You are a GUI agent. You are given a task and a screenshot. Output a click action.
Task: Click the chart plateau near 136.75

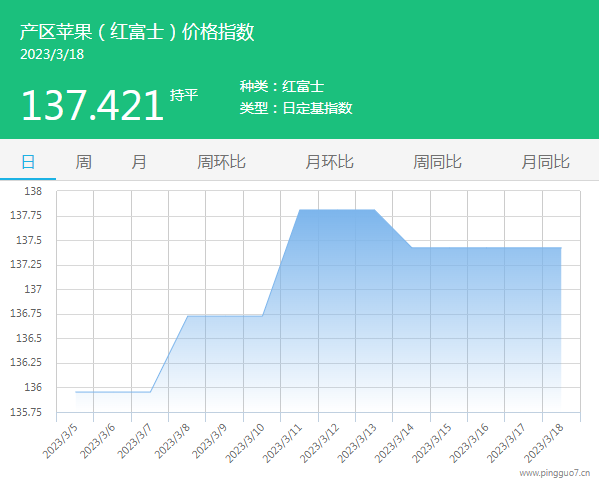225,316
